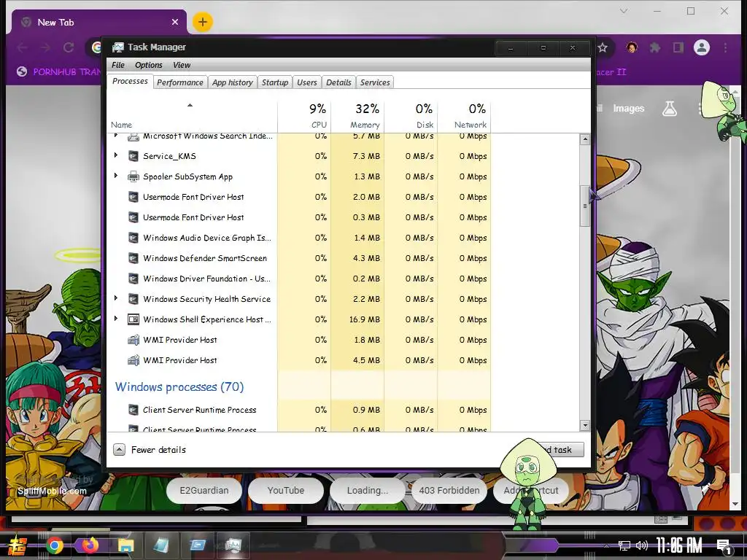Select the 0.3 MB Usermode Font Driver Host row
This screenshot has width=747, height=560.
[x=298, y=217]
